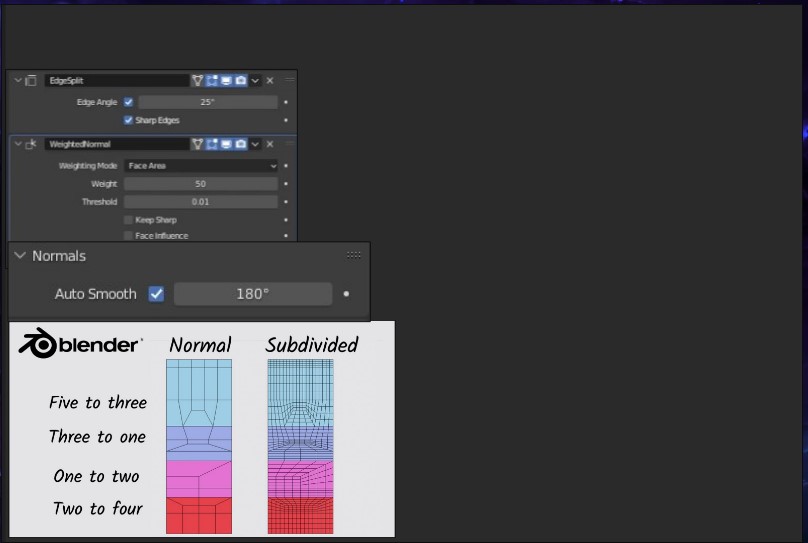Toggle WeightedNormal render camera icon
The image size is (808, 543).
click(x=241, y=144)
